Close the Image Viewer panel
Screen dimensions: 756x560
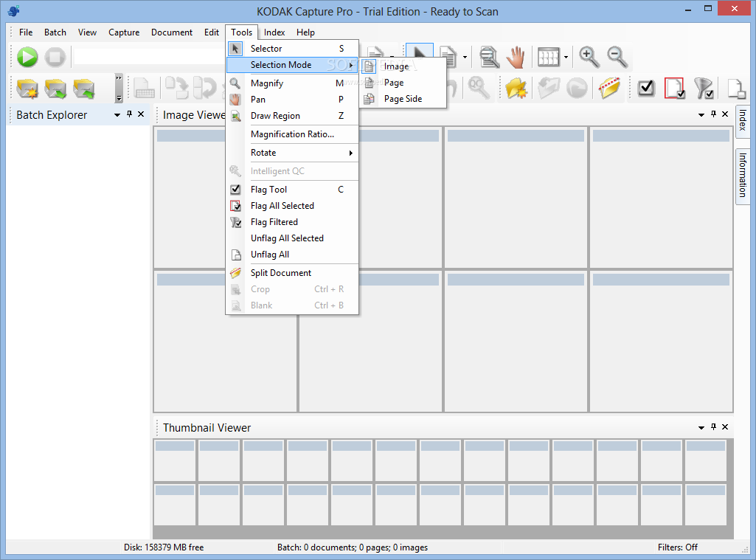pyautogui.click(x=725, y=114)
